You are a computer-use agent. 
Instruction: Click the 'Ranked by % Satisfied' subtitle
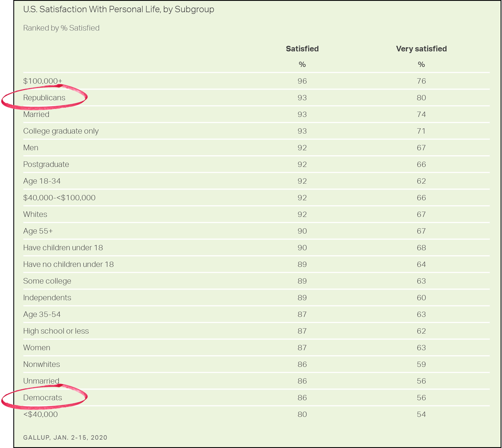pos(61,28)
